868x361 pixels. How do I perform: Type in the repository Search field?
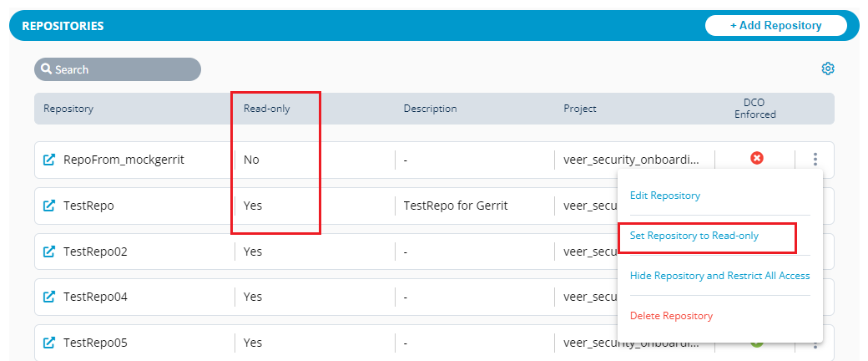click(125, 69)
